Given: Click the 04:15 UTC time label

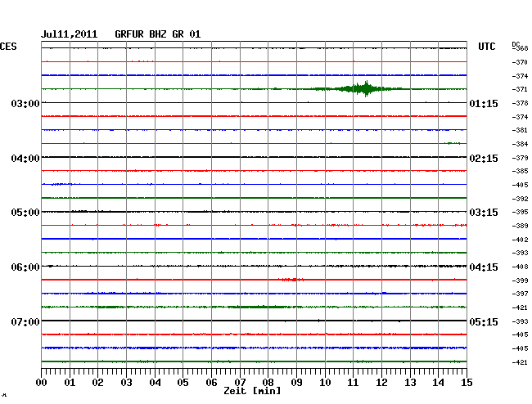Looking at the screenshot, I should [x=484, y=267].
